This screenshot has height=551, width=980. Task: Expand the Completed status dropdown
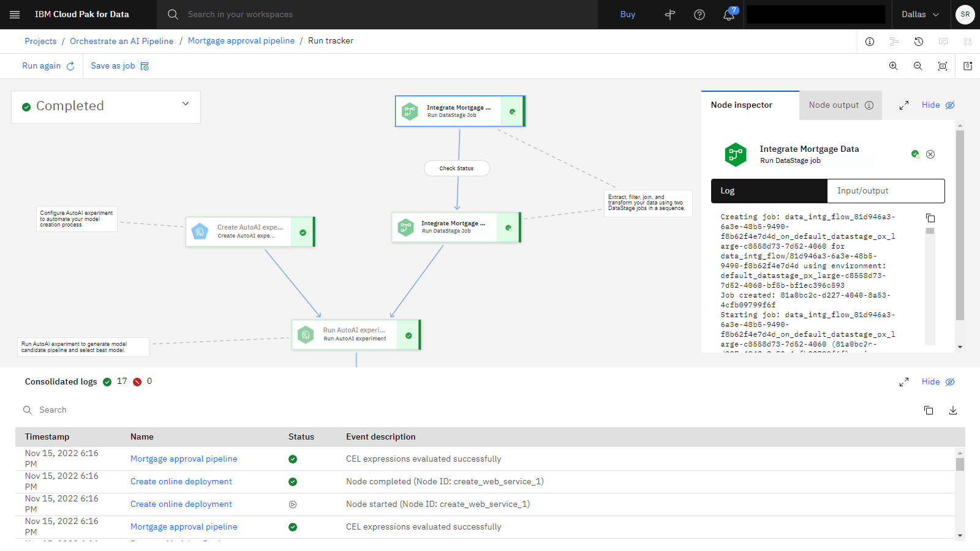[186, 103]
